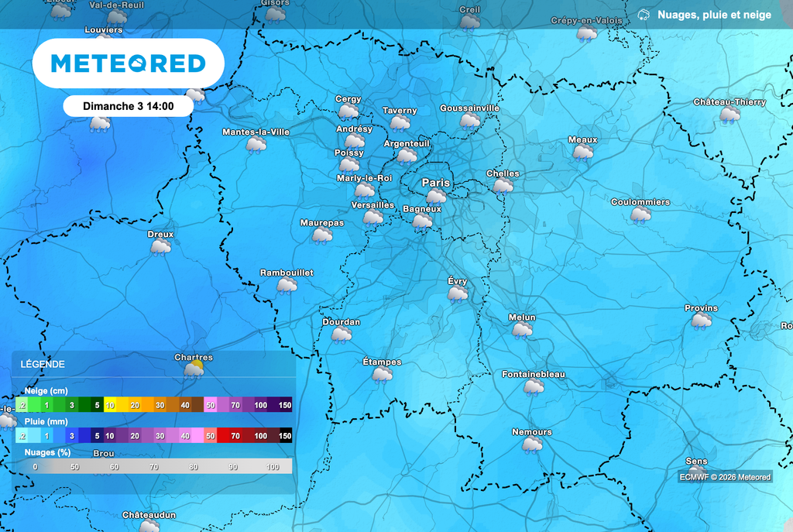The height and width of the screenshot is (532, 793).
Task: Select the shower icon above Dreux
Action: point(160,246)
